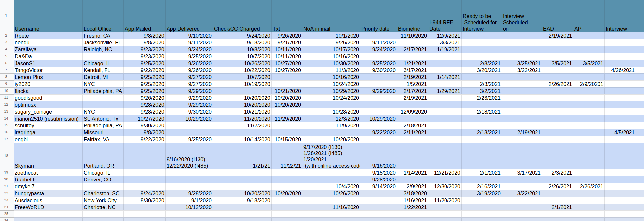Select the goodisgood username cell

[x=48, y=98]
